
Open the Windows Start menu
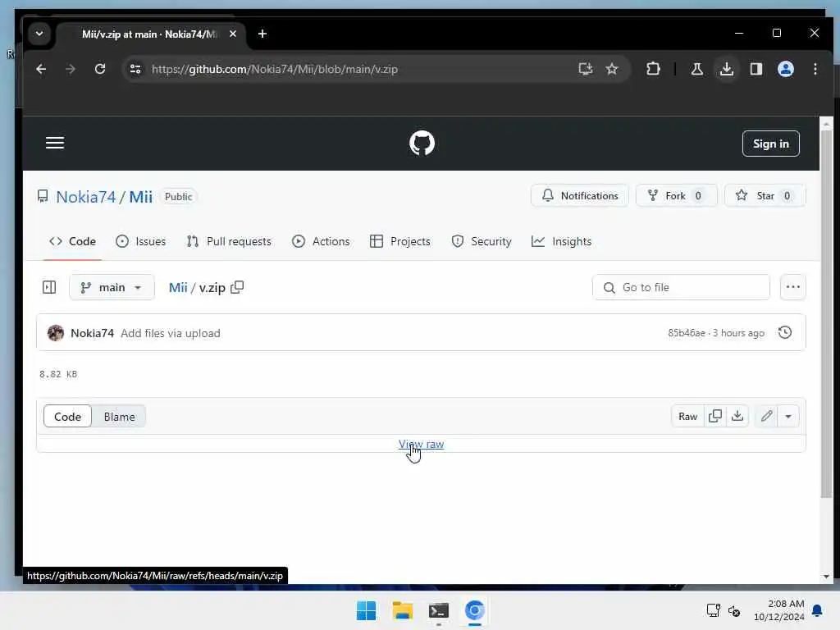(x=367, y=610)
